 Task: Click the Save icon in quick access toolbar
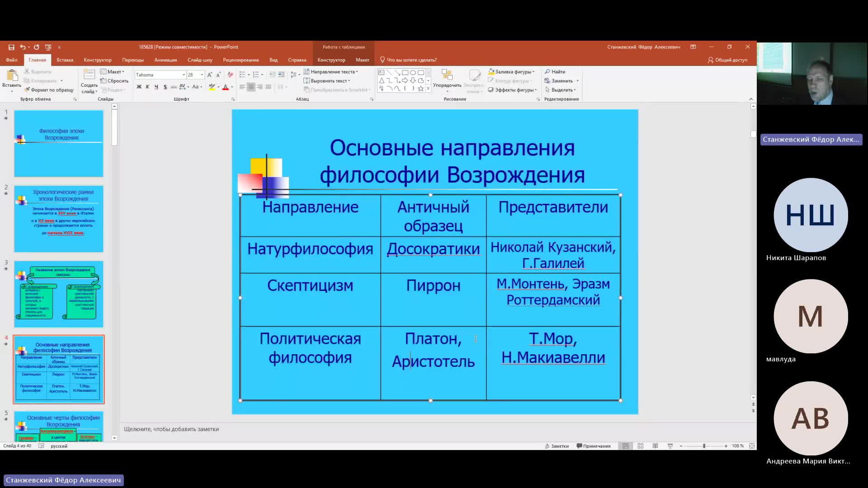11,47
